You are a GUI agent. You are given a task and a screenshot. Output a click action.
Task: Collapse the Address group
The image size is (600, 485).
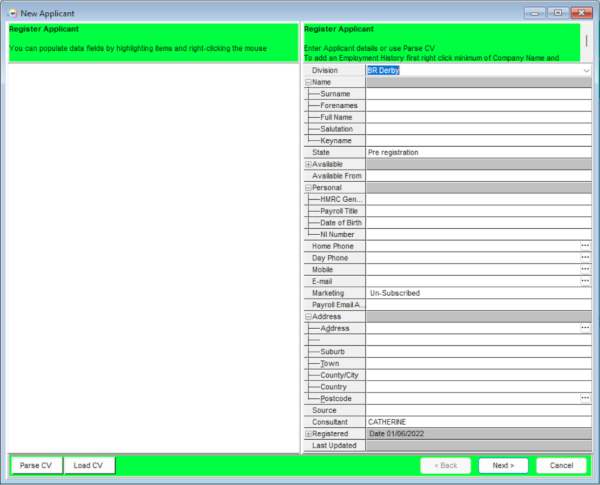(308, 317)
